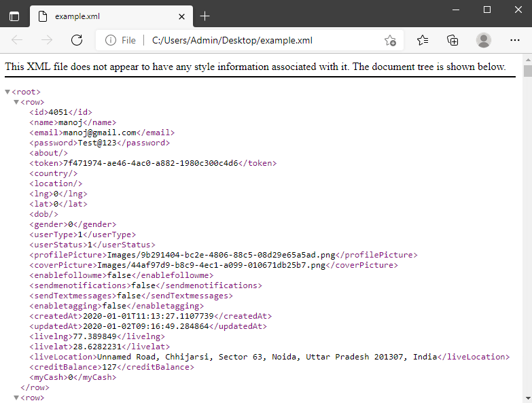Click the userType element line
532x403 pixels.
point(83,234)
